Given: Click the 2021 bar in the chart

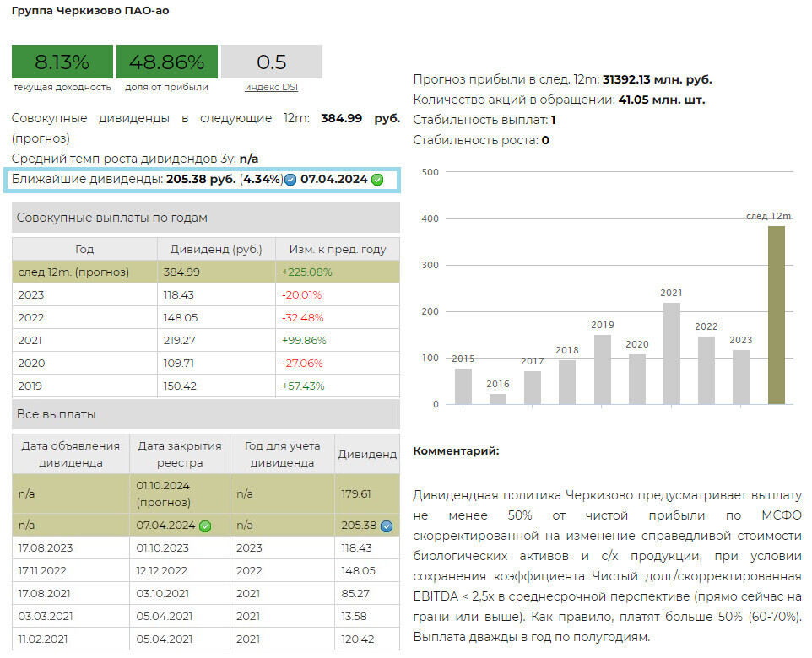Looking at the screenshot, I should [x=672, y=353].
